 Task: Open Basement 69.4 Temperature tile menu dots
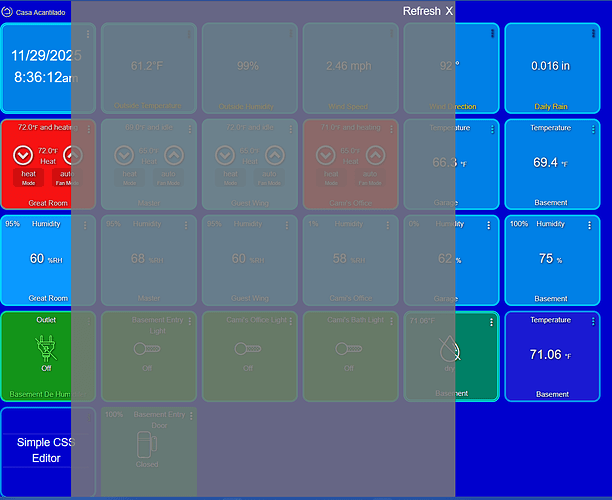[593, 129]
